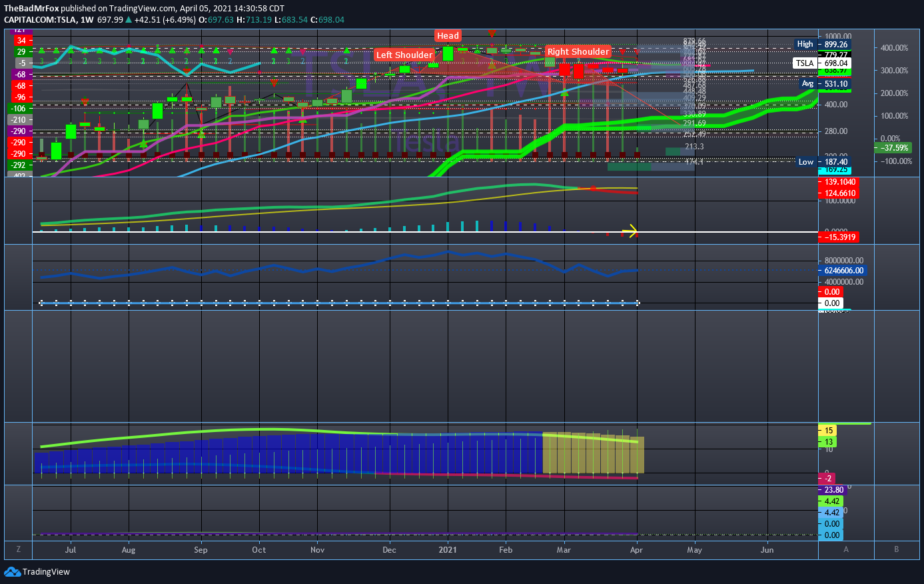
Task: Click the 2021 label on the time axis
Action: [x=448, y=550]
